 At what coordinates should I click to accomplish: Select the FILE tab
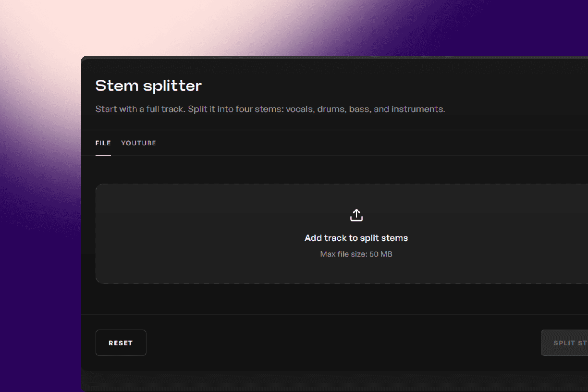[103, 143]
